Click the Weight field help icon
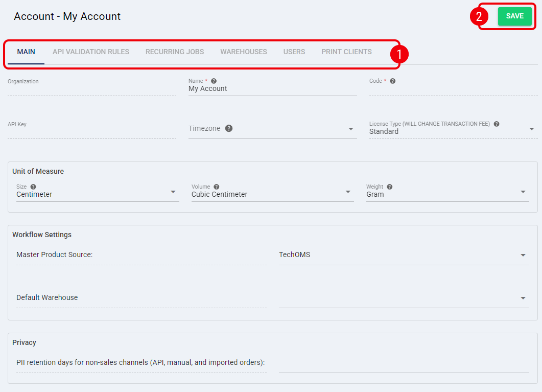 tap(390, 187)
